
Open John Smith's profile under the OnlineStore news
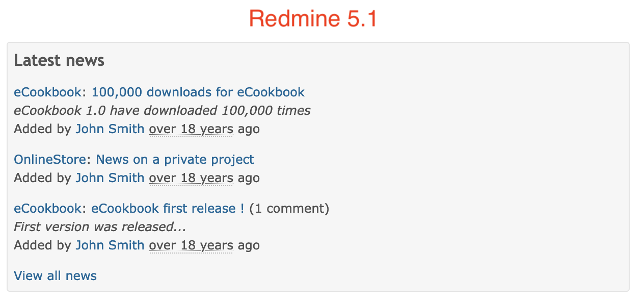pyautogui.click(x=110, y=178)
